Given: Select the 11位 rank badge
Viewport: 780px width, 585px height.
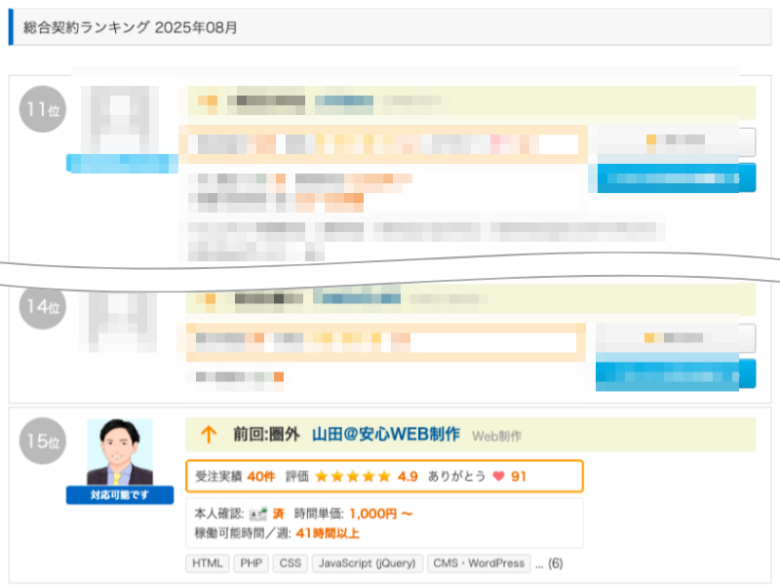Looking at the screenshot, I should pyautogui.click(x=42, y=109).
